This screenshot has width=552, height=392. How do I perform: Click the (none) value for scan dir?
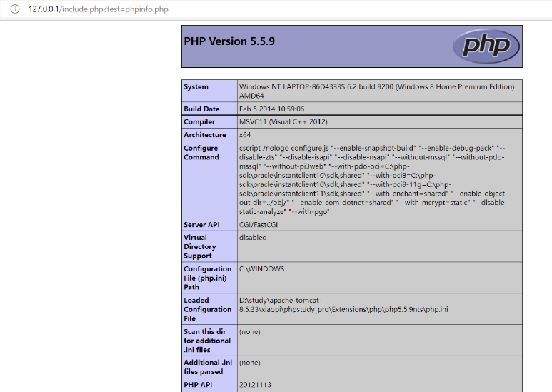[250, 332]
